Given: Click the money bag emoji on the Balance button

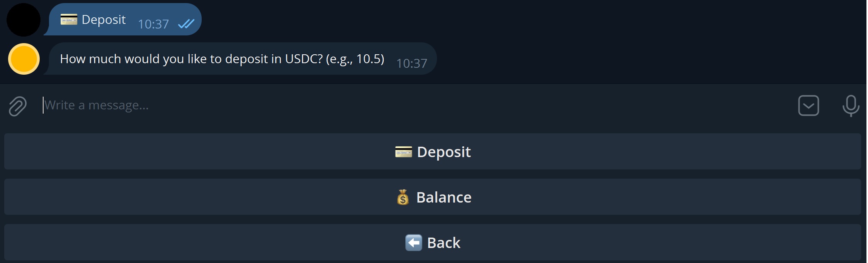Looking at the screenshot, I should [x=403, y=197].
